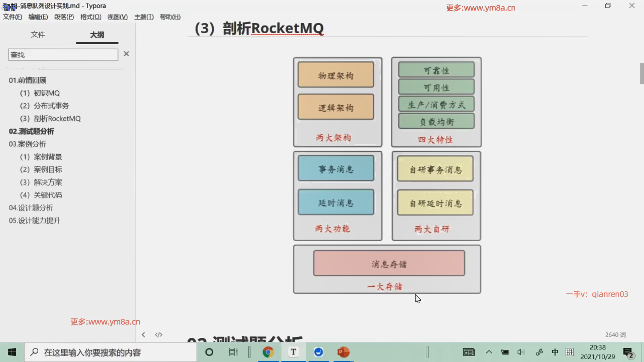This screenshot has width=644, height=362.
Task: Open the volume speaker tray icon
Action: coord(521,352)
